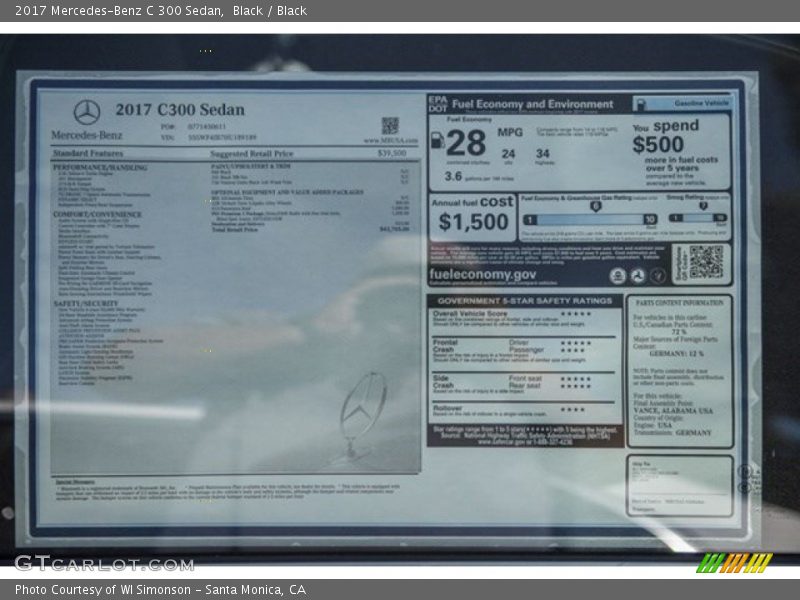Viewport: 800px width, 600px height.
Task: Click the combined '28' MPG figure
Action: pyautogui.click(x=466, y=143)
